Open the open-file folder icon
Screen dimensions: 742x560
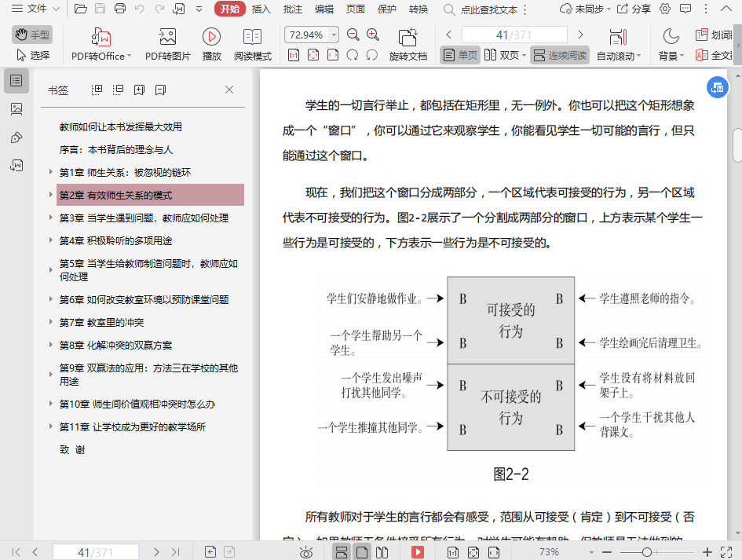(81, 9)
